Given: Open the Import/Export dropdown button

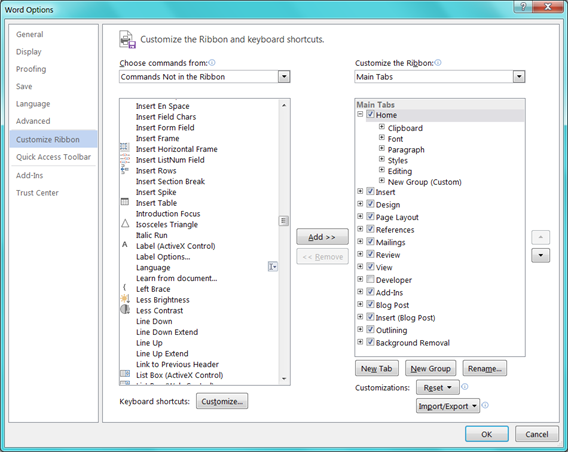Looking at the screenshot, I should coord(448,406).
